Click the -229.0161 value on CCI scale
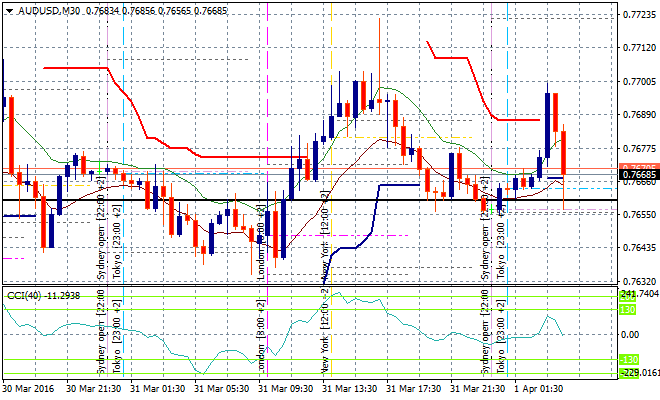This screenshot has width=660, height=400. pos(640,371)
